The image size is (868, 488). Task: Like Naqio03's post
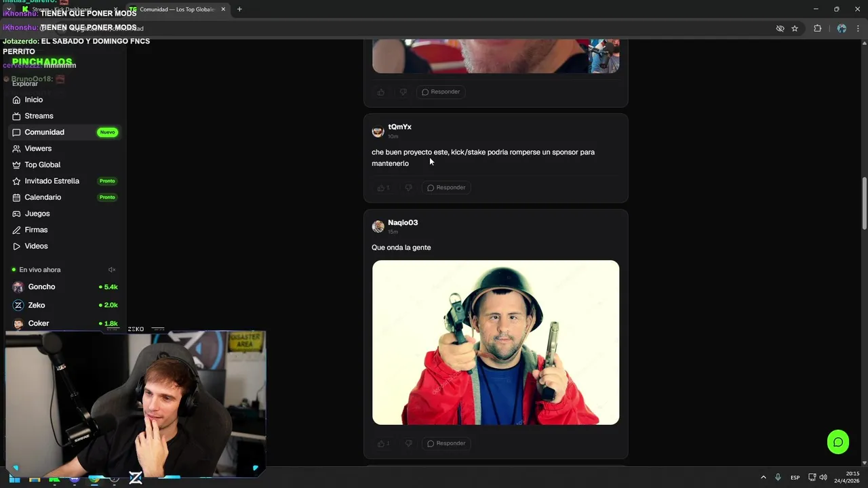point(383,443)
